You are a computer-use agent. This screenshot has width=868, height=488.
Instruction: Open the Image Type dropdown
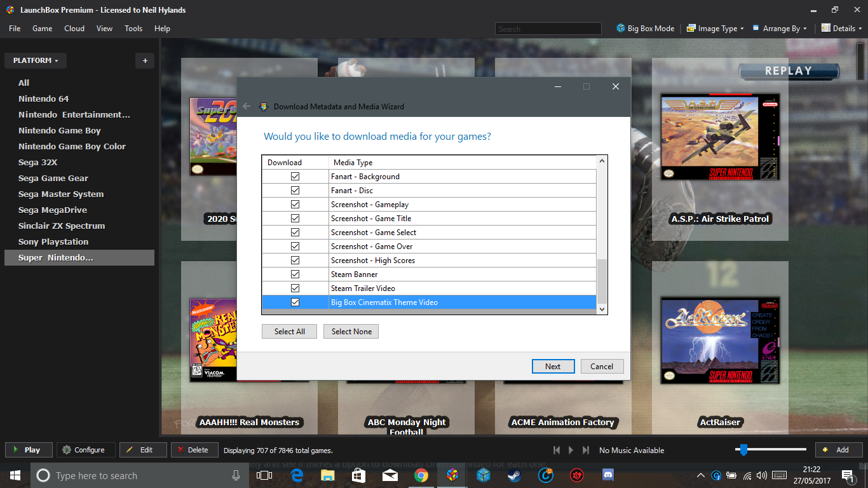click(715, 29)
